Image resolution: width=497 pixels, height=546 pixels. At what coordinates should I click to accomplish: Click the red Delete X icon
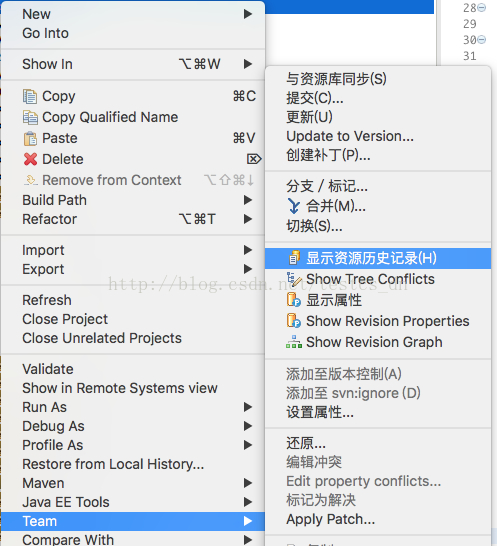(30, 159)
